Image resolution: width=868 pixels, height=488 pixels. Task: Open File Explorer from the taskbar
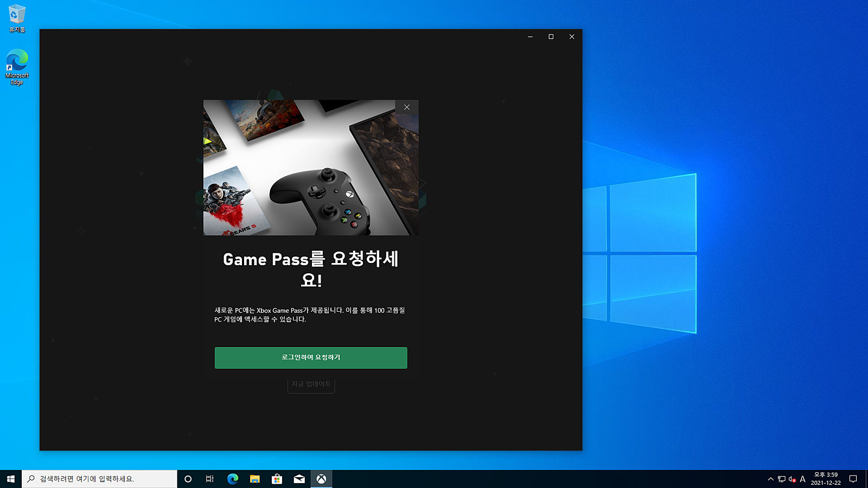[255, 479]
